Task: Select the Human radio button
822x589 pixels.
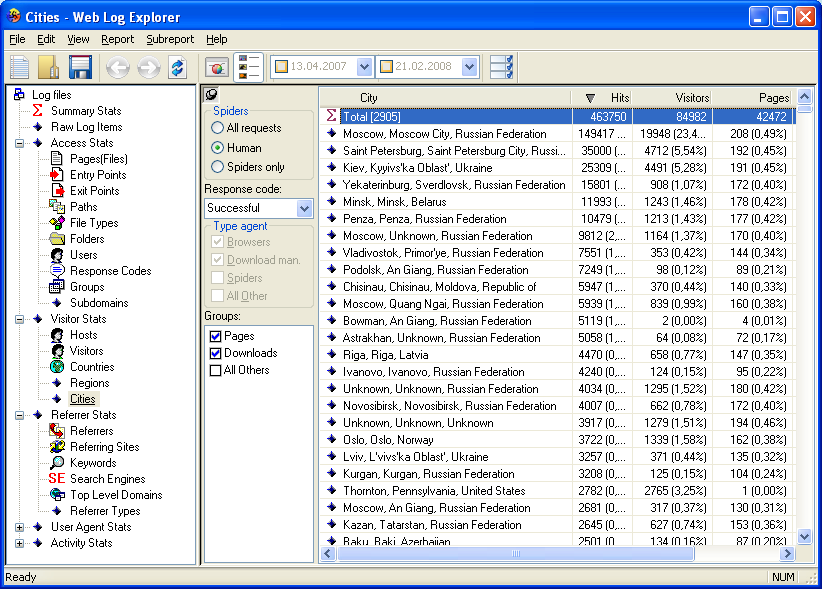Action: point(217,148)
